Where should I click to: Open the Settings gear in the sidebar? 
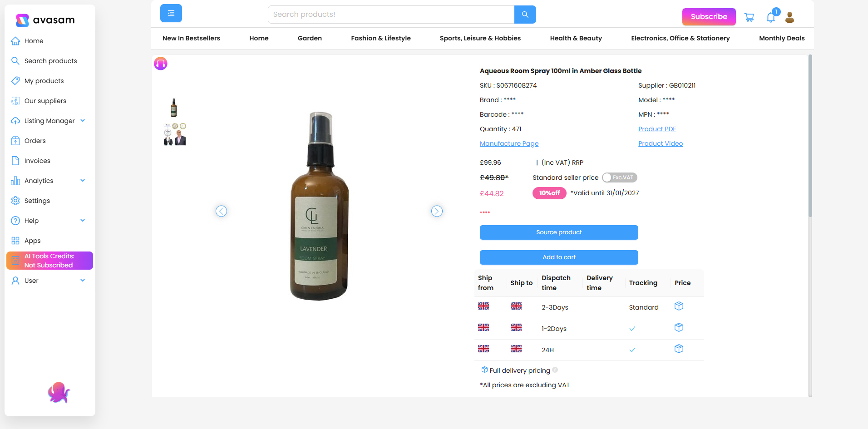coord(15,201)
